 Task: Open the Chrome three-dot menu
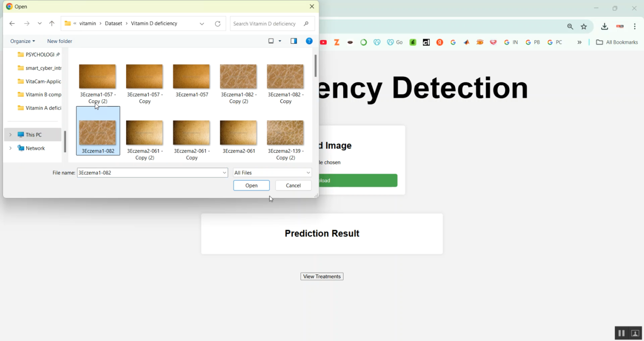coord(635,27)
